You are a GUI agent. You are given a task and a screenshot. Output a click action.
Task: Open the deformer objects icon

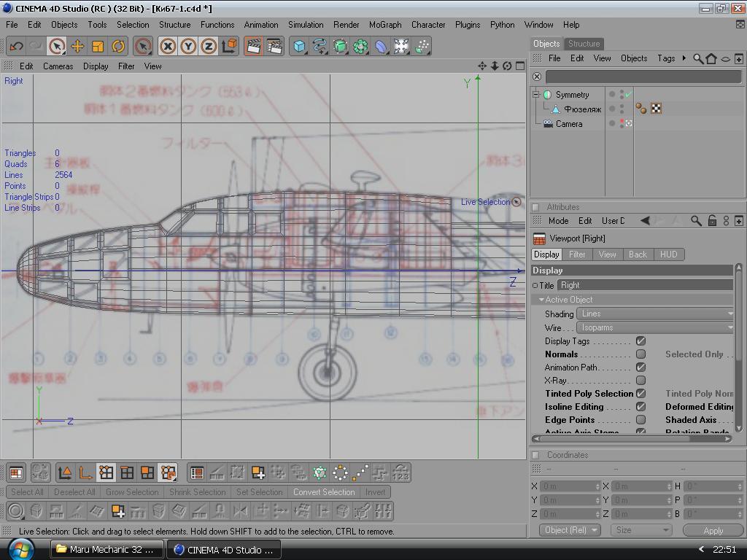coord(381,46)
